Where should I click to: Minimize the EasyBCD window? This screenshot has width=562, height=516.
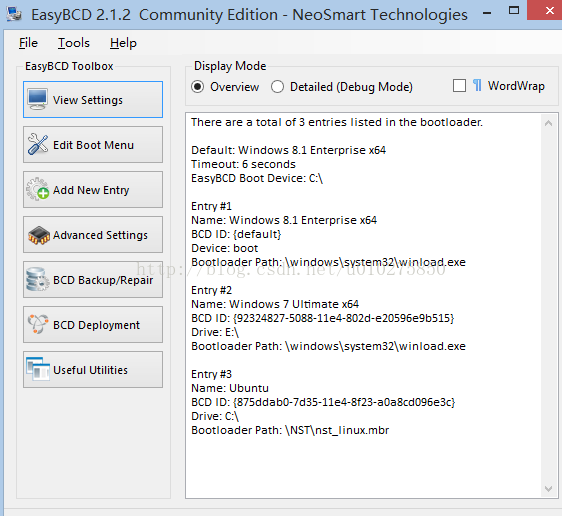click(x=487, y=13)
